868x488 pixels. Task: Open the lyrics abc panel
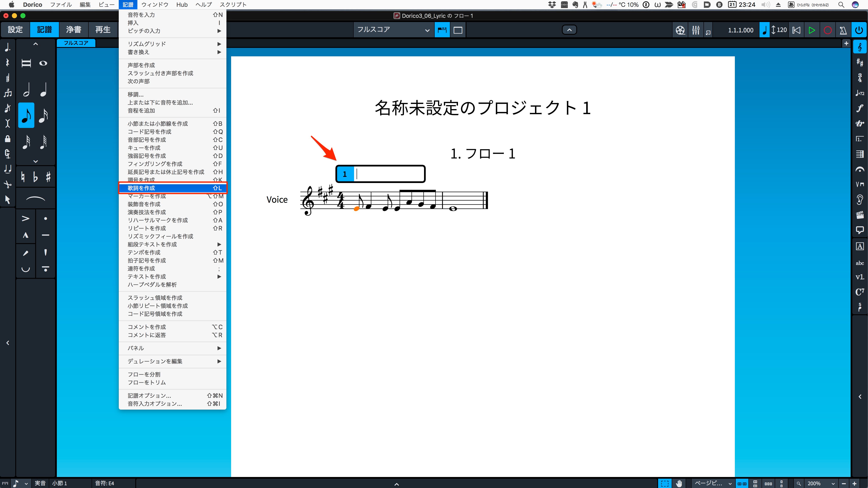click(860, 263)
